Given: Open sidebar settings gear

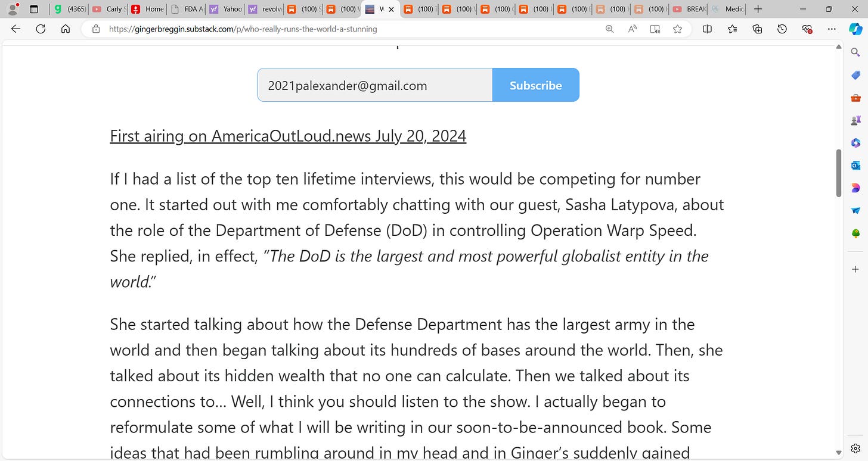Looking at the screenshot, I should [855, 448].
